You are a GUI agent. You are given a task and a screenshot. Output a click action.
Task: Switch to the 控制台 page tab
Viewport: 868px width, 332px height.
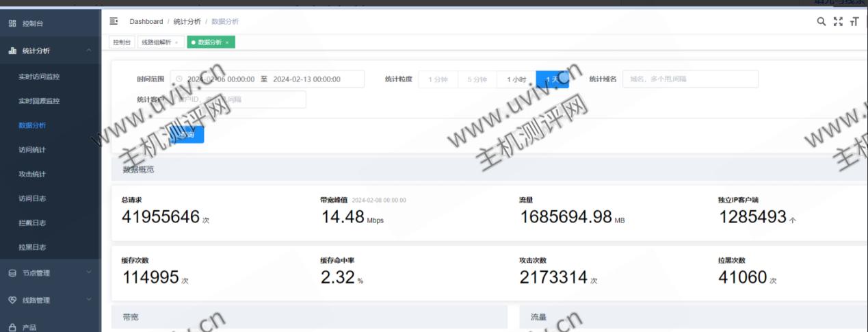(122, 42)
